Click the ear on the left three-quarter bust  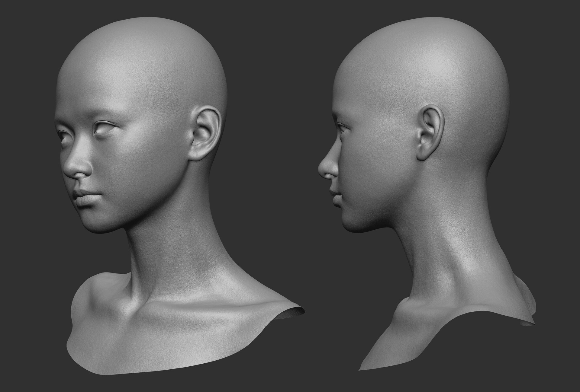coord(205,133)
